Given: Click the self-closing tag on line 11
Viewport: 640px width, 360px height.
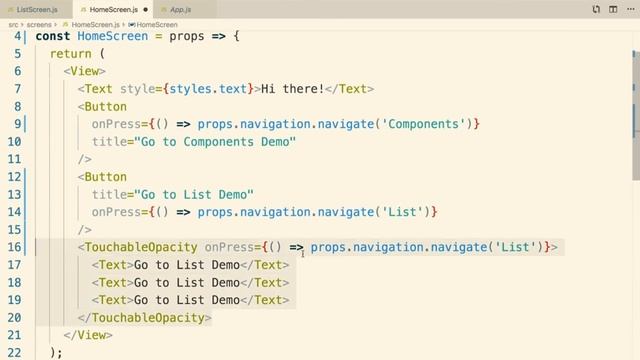Looking at the screenshot, I should [84, 159].
